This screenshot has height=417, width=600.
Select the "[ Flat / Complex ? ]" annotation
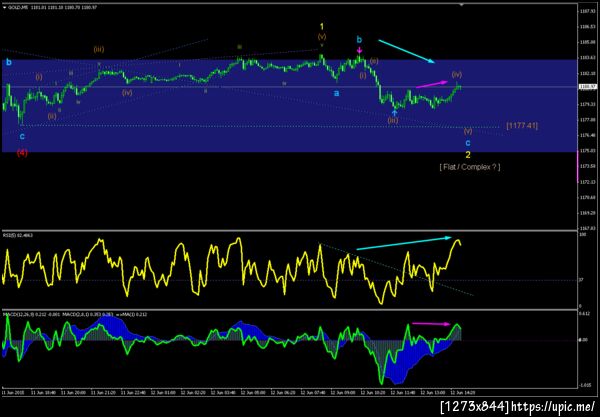coord(470,167)
